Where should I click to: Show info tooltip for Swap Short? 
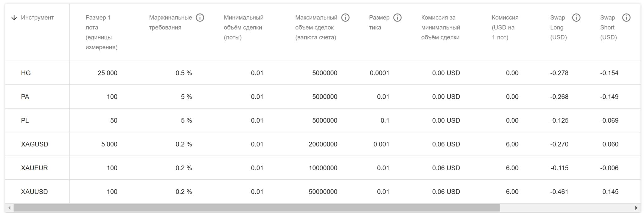point(626,18)
